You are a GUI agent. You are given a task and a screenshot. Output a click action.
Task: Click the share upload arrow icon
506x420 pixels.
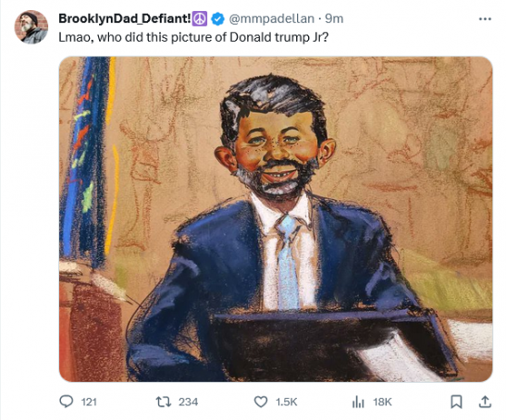tap(485, 401)
